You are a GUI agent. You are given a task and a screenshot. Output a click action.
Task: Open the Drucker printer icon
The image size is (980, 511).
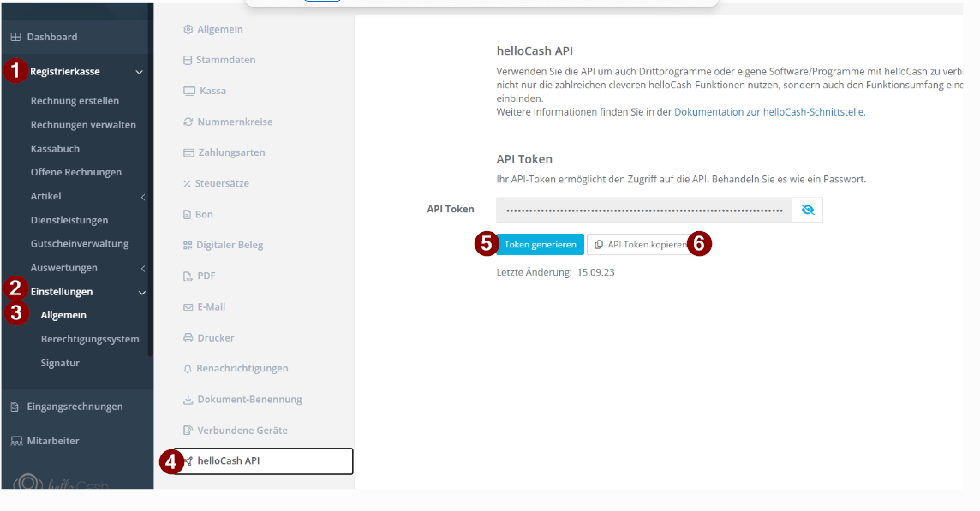pos(188,338)
